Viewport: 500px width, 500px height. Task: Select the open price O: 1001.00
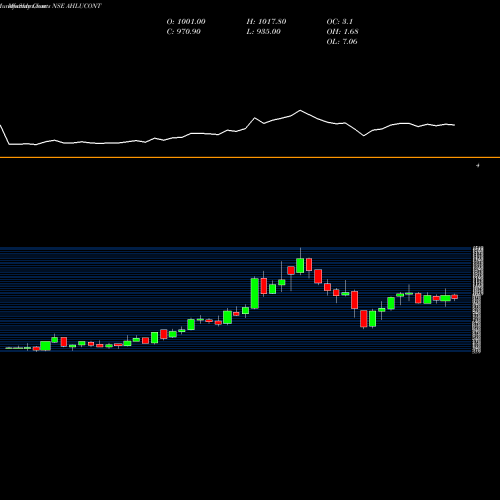tap(186, 22)
